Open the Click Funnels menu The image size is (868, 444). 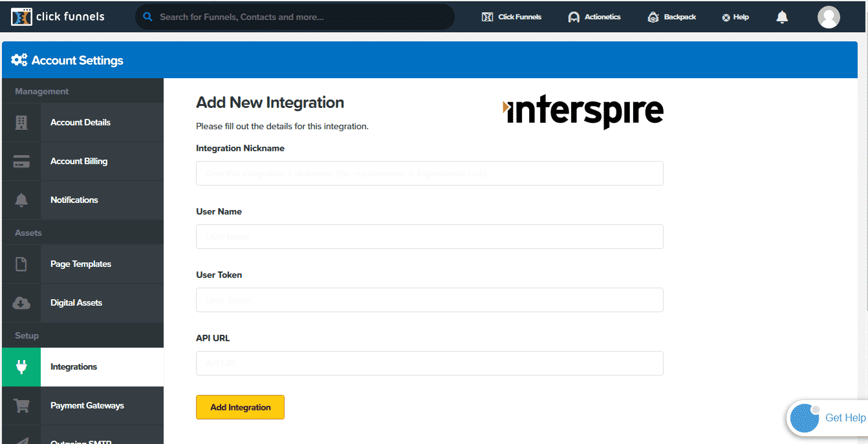click(x=512, y=17)
